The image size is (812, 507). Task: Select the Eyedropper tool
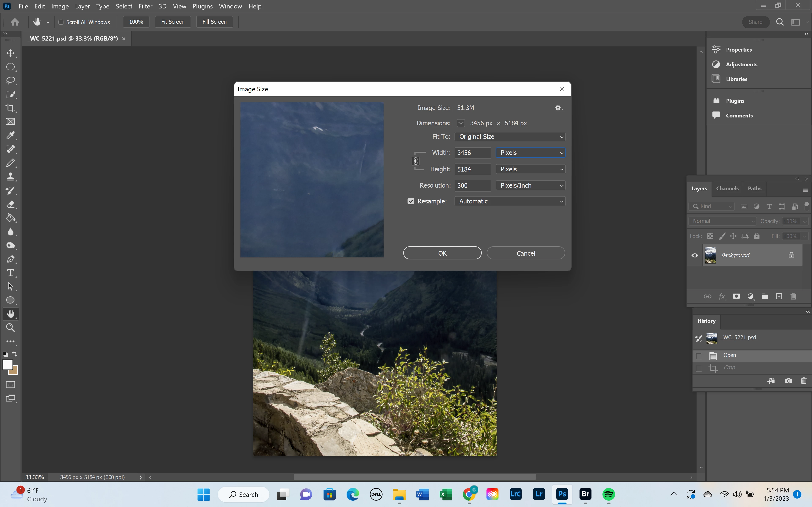coord(10,135)
